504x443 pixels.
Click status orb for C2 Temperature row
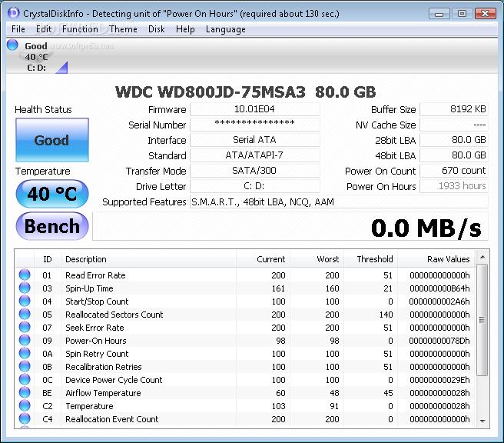(25, 405)
